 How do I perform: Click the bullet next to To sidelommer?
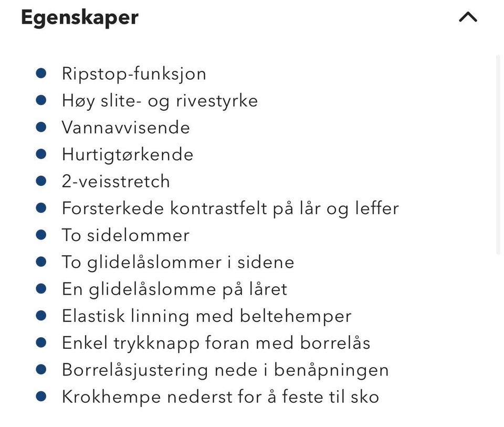41,235
